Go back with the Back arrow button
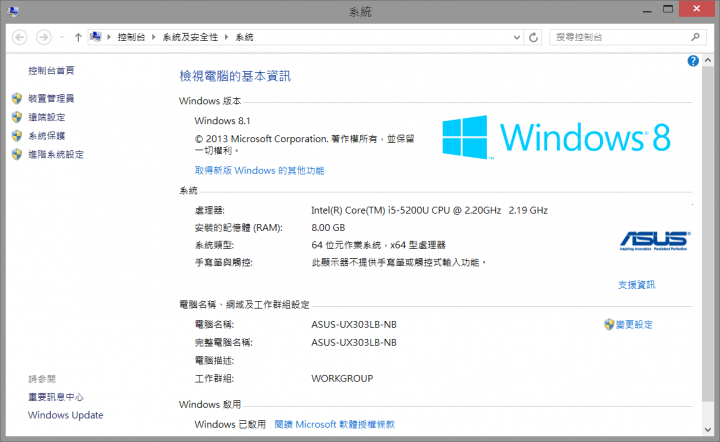Image resolution: width=720 pixels, height=442 pixels. coord(20,37)
